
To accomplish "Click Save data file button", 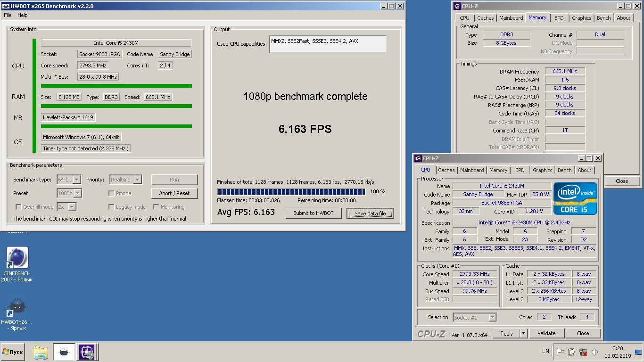I will pyautogui.click(x=370, y=213).
